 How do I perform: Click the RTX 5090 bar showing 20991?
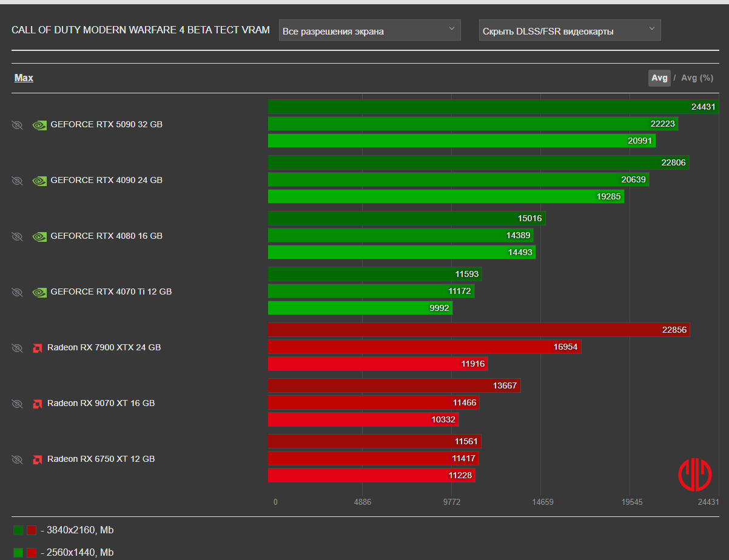[x=462, y=141]
